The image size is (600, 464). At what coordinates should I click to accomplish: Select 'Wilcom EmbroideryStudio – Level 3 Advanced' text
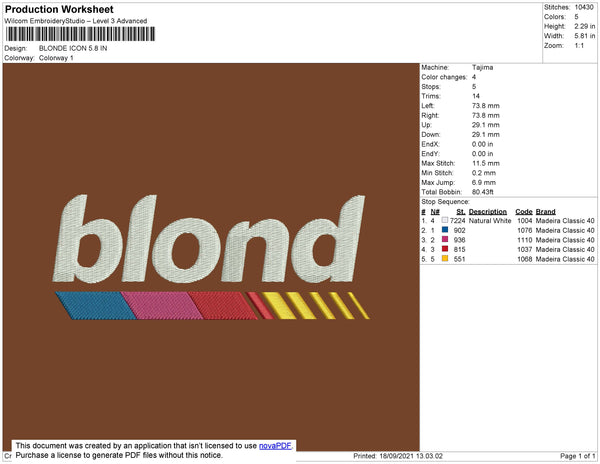(76, 21)
